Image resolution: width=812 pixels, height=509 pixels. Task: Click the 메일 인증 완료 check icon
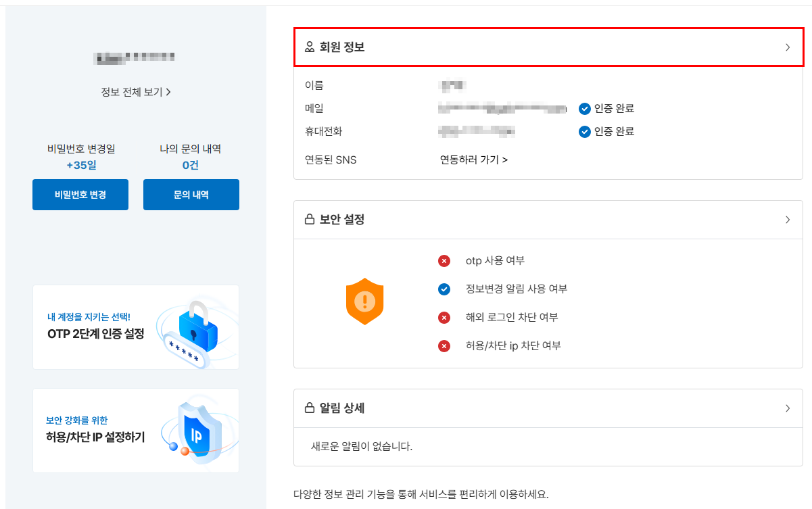click(585, 109)
